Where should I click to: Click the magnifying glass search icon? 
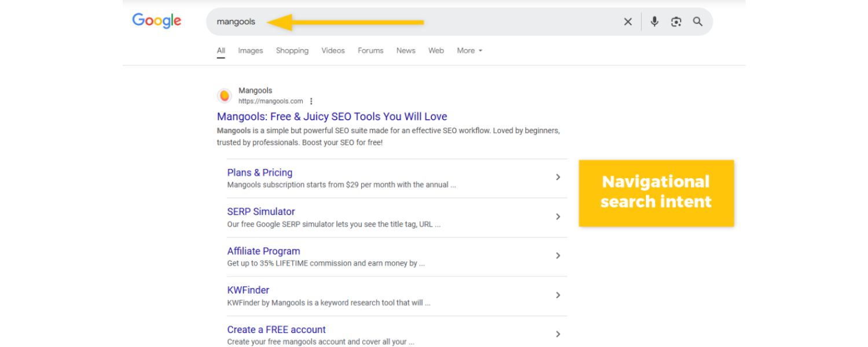click(x=697, y=21)
